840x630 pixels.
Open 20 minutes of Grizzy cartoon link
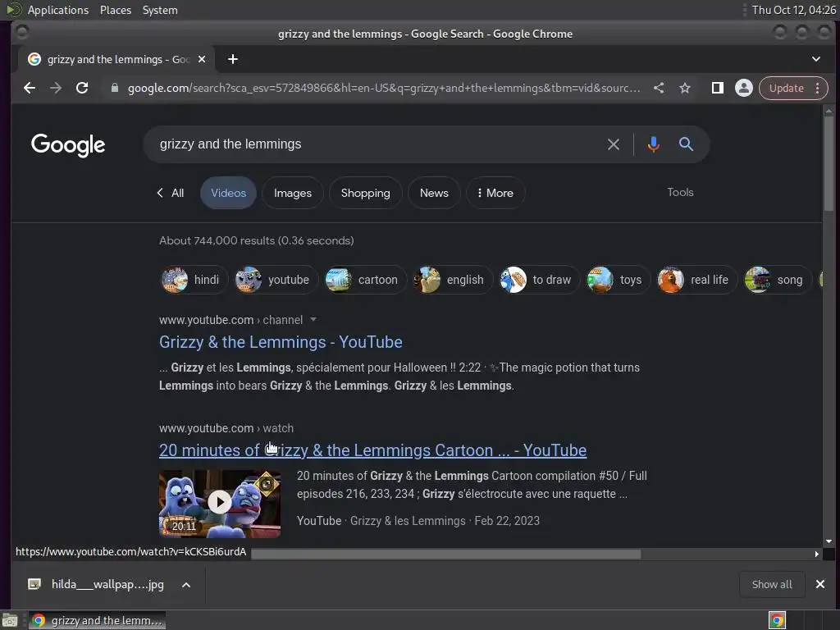373,450
